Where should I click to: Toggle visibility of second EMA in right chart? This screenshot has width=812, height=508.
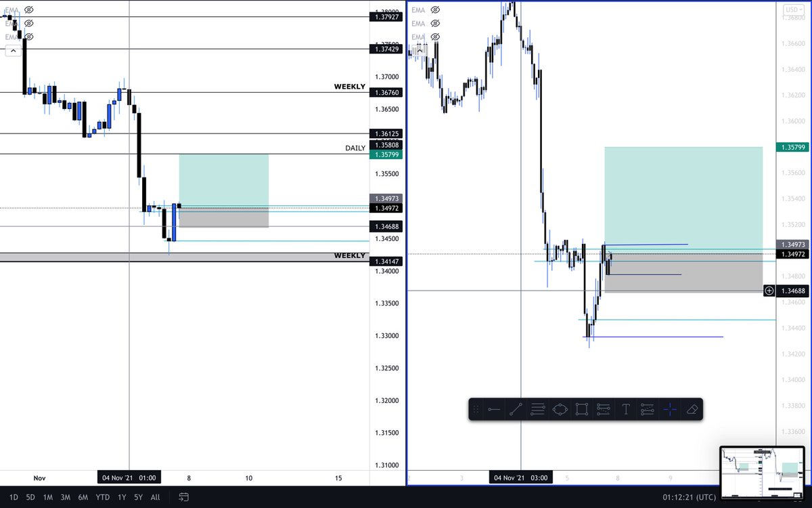coord(435,23)
